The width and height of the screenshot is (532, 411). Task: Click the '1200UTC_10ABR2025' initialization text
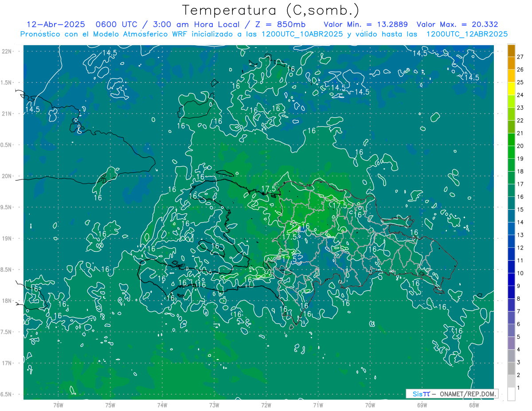(x=302, y=34)
